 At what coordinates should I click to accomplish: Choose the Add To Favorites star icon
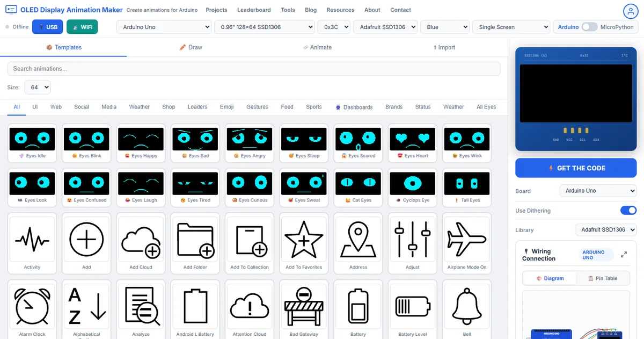[x=304, y=243]
